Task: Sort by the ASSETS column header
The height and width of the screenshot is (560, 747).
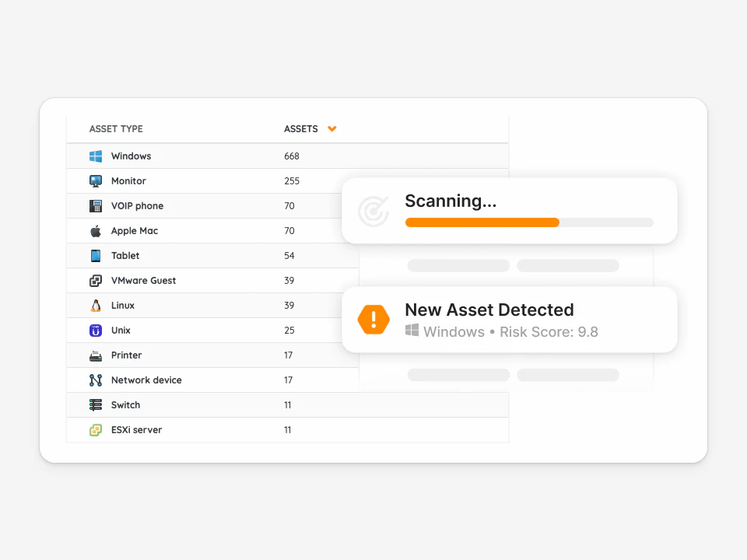Action: pos(300,128)
